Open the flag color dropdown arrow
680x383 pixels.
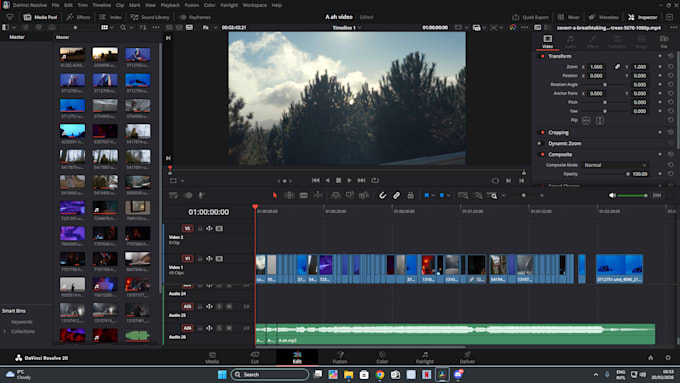(433, 196)
